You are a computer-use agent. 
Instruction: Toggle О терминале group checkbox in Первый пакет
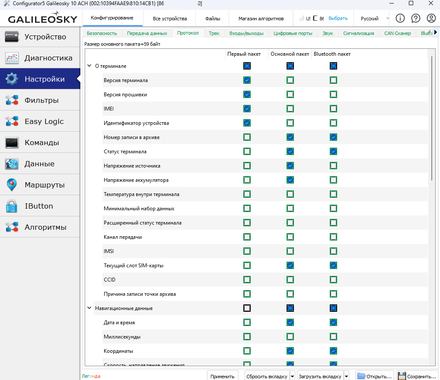coord(247,66)
